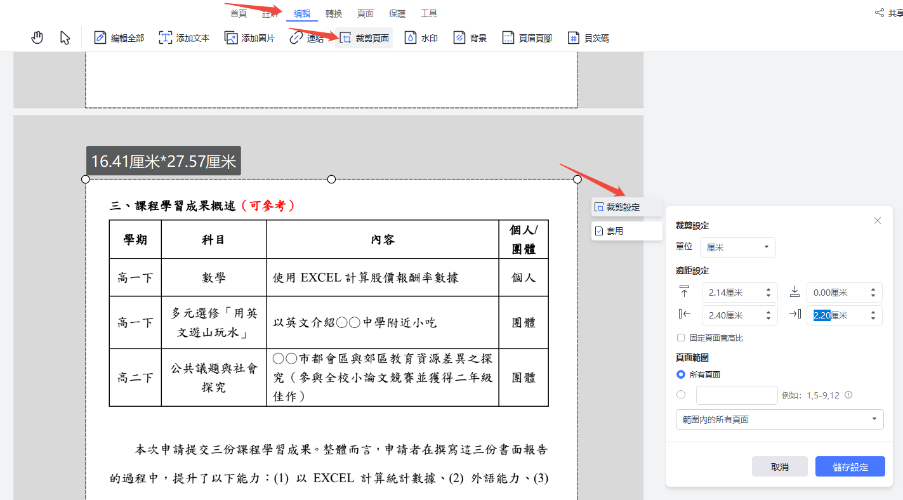Click the left margin field showing 2.40厘米
Viewport: 903px width, 500px height.
tap(739, 315)
